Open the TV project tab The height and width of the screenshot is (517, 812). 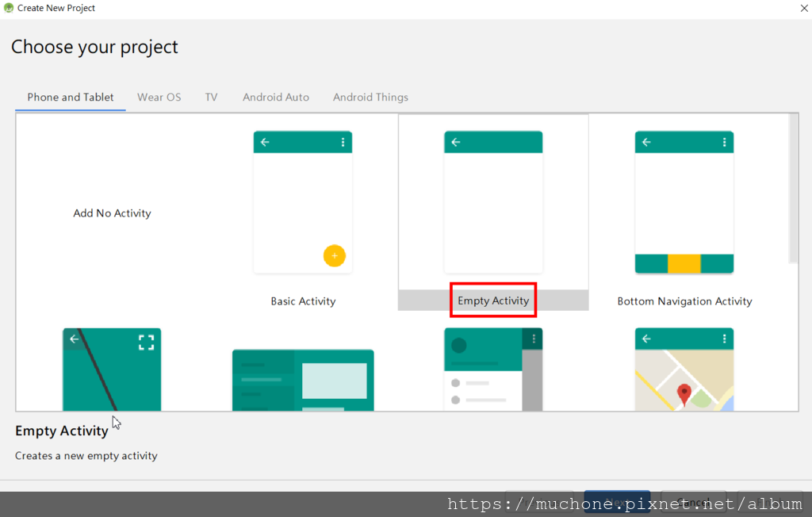(211, 97)
